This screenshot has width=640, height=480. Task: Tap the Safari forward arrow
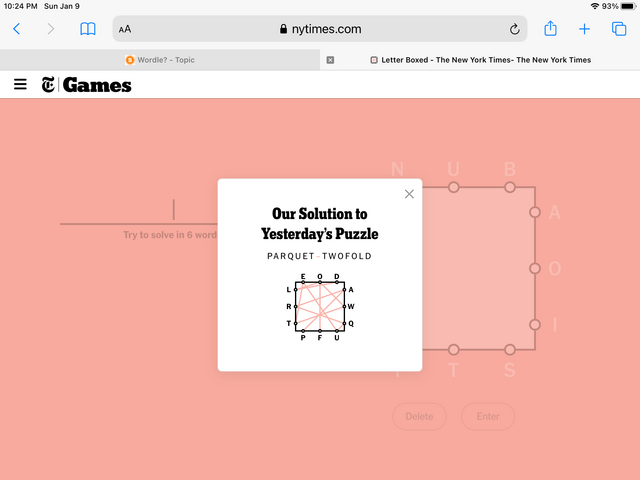point(51,29)
